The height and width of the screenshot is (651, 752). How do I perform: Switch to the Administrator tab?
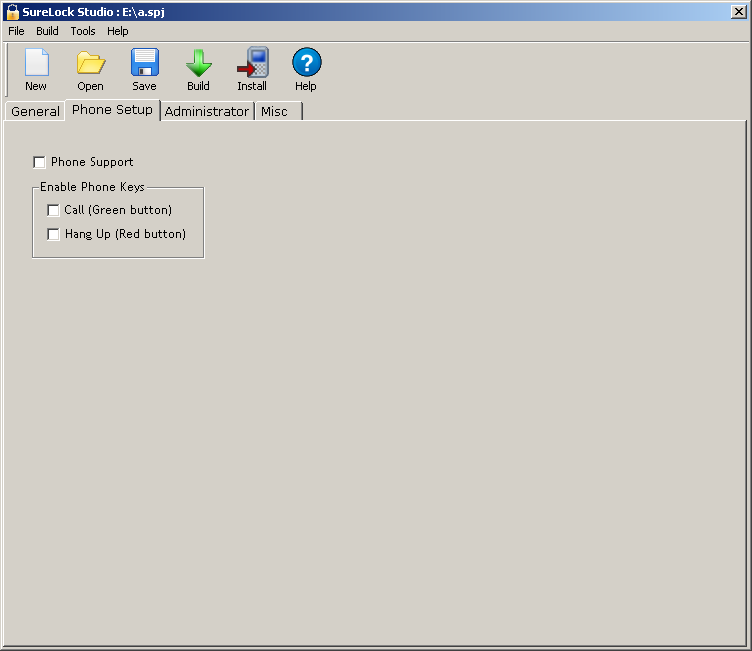tap(207, 111)
